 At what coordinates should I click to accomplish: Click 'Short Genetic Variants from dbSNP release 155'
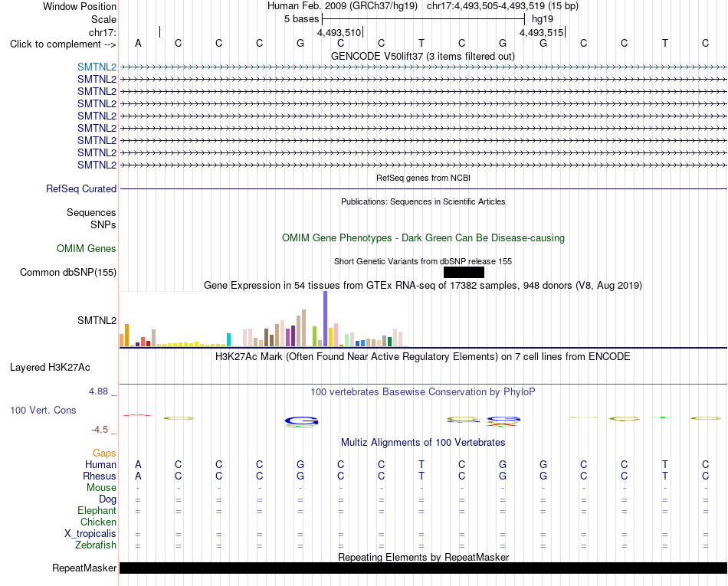pyautogui.click(x=423, y=262)
